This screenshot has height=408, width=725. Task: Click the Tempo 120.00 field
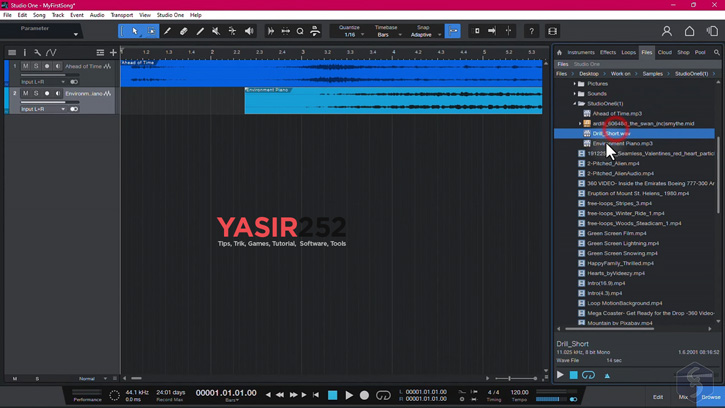tap(519, 392)
